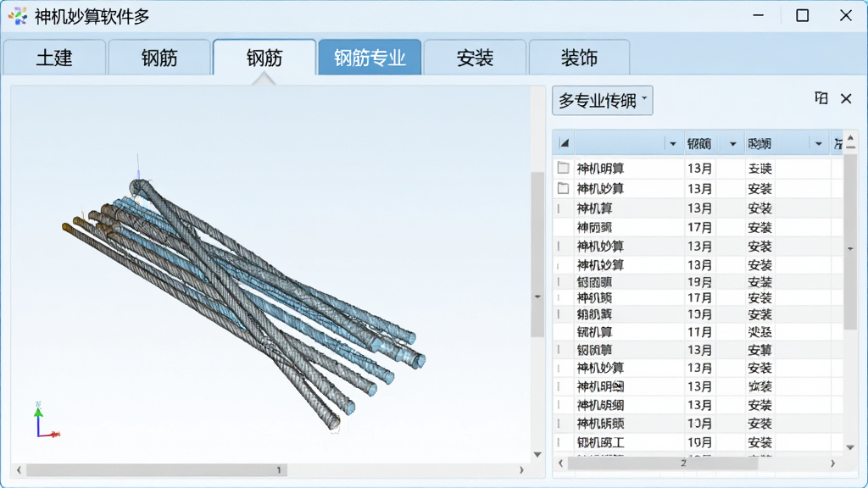Screen dimensions: 868x488
Task: Select the 装饰 tab
Action: coord(579,58)
